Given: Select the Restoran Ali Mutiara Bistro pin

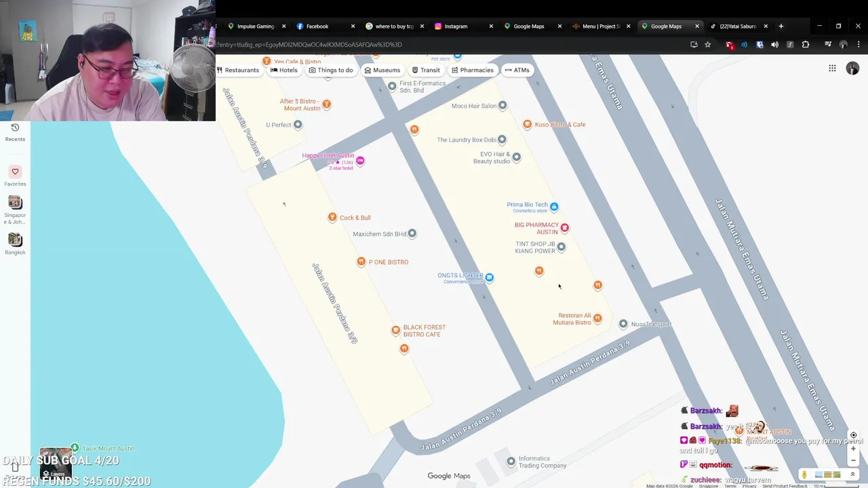Looking at the screenshot, I should [x=597, y=318].
